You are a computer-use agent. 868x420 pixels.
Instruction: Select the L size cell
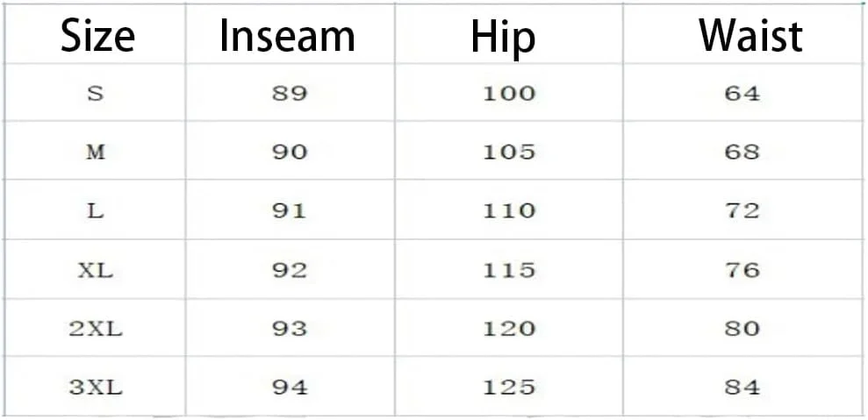pyautogui.click(x=96, y=210)
